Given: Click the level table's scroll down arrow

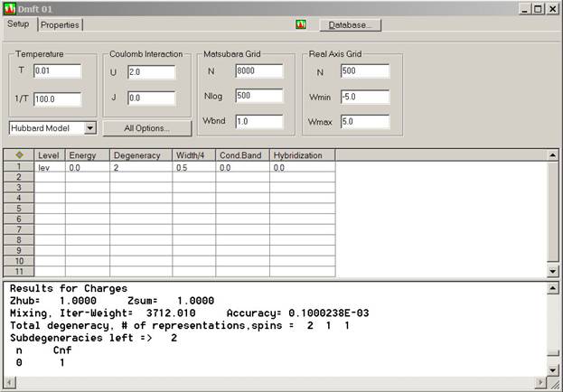Looking at the screenshot, I should [x=553, y=271].
